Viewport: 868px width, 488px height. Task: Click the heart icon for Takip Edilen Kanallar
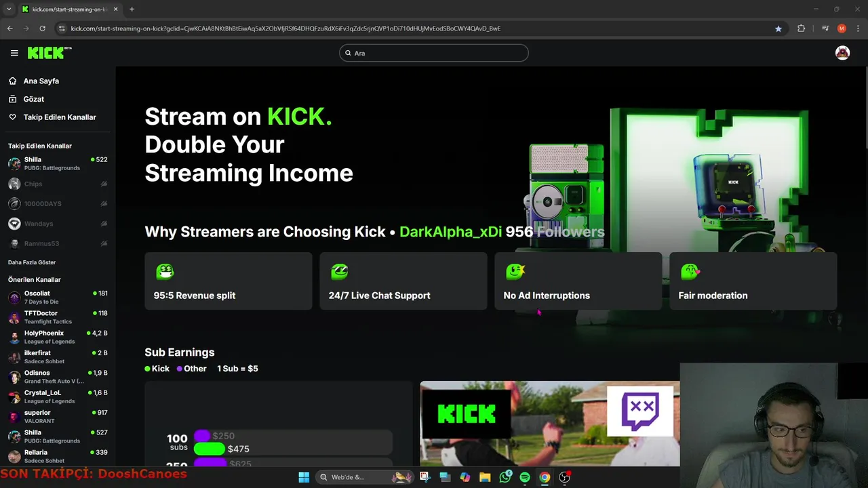pyautogui.click(x=13, y=117)
